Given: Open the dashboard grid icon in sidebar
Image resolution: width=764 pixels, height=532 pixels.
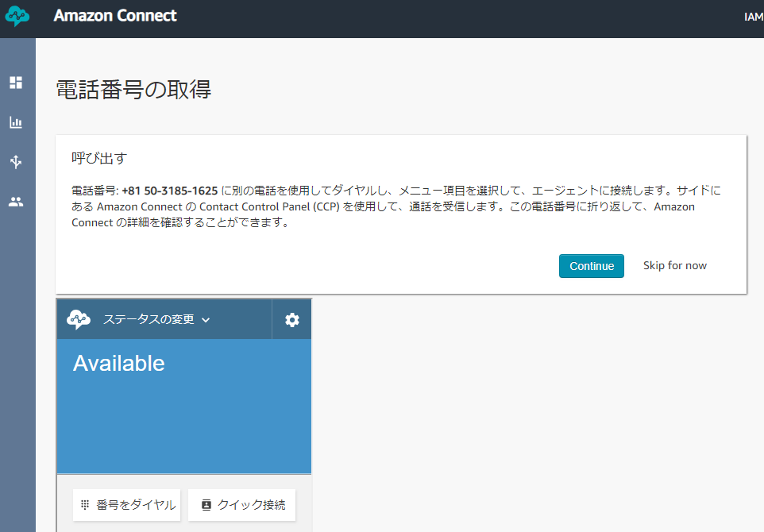Looking at the screenshot, I should pyautogui.click(x=16, y=83).
